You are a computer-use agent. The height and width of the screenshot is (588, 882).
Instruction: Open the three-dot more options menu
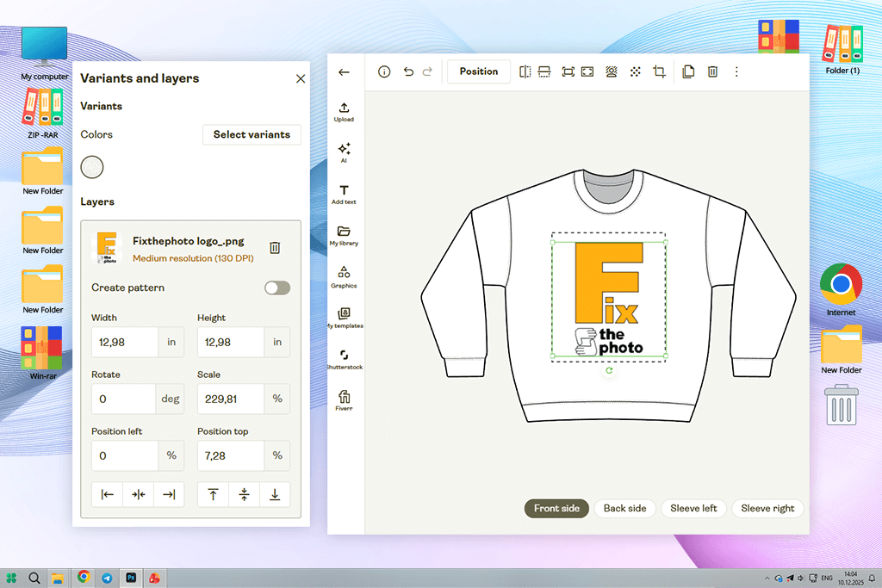[x=736, y=71]
